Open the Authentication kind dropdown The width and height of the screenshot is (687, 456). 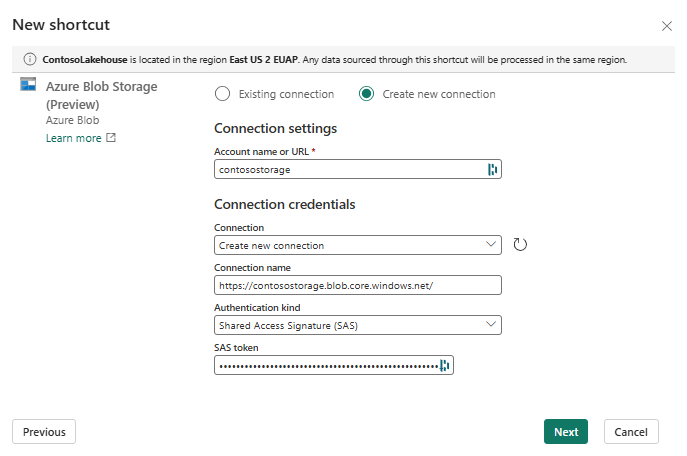tap(358, 325)
